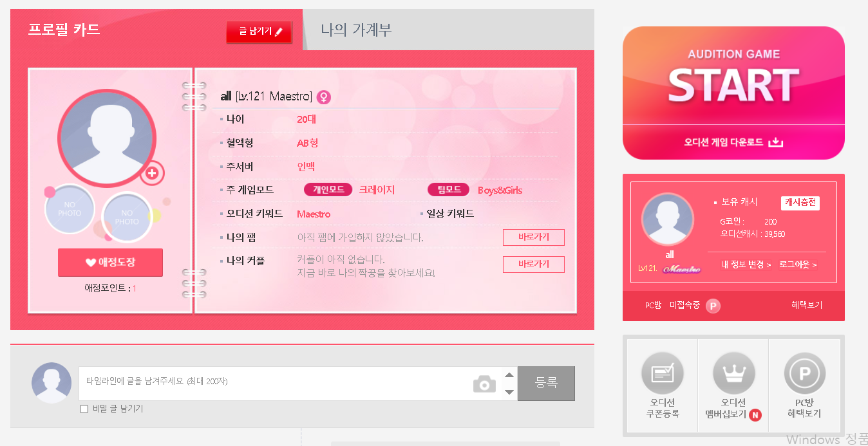Open 오디션 멤버십보기 crown icon
The height and width of the screenshot is (446, 868).
click(x=733, y=373)
